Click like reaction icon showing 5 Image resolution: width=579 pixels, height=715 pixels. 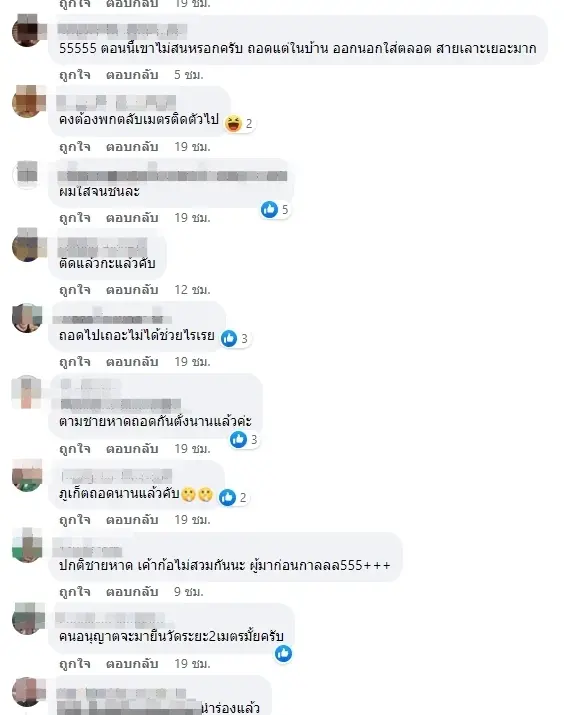269,209
